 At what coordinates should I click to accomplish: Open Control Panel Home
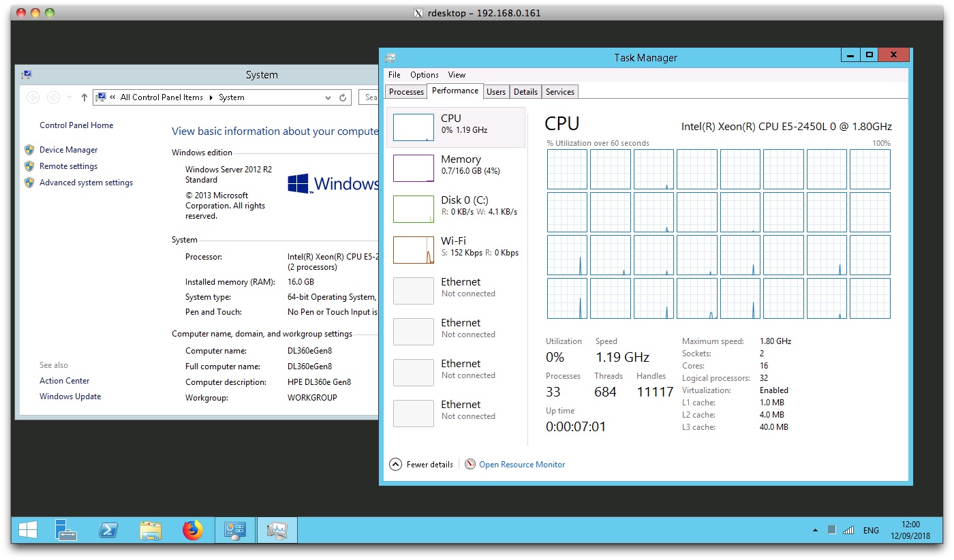pyautogui.click(x=76, y=125)
